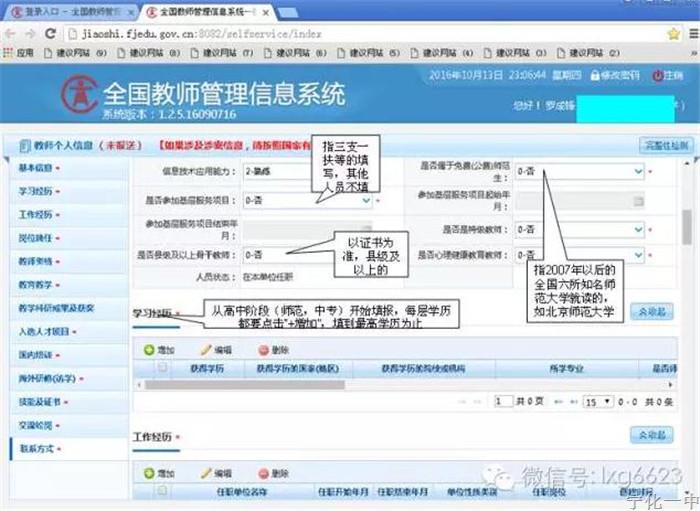Tick the select-all checkbox in 学习经历 table header
700x511 pixels.
click(162, 367)
